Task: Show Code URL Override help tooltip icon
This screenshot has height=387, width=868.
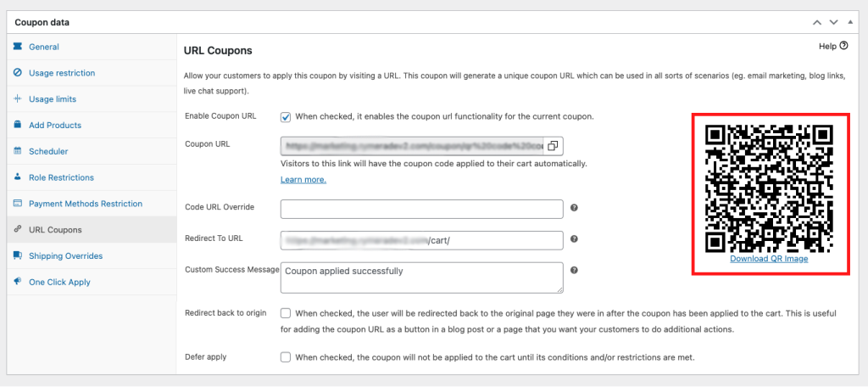Action: (x=574, y=208)
